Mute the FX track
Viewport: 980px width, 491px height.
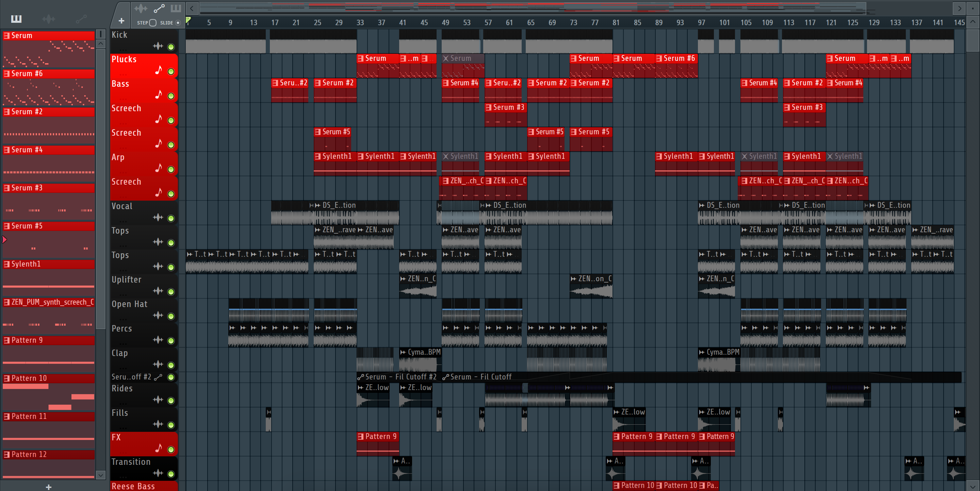(x=171, y=450)
